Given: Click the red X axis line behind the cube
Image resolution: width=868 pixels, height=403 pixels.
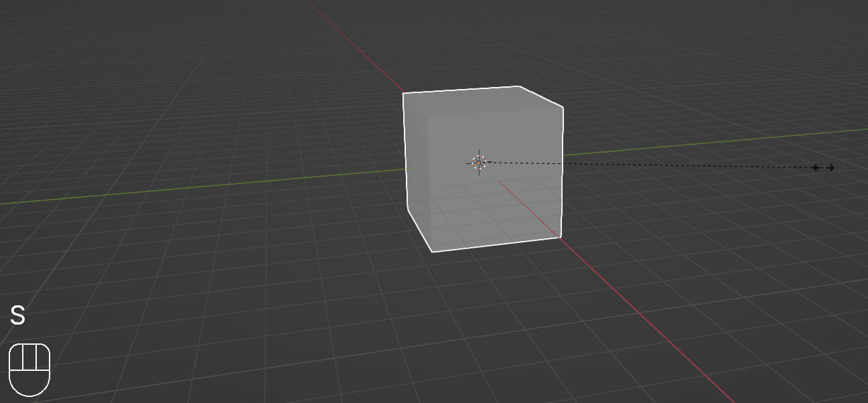Looking at the screenshot, I should [x=355, y=46].
